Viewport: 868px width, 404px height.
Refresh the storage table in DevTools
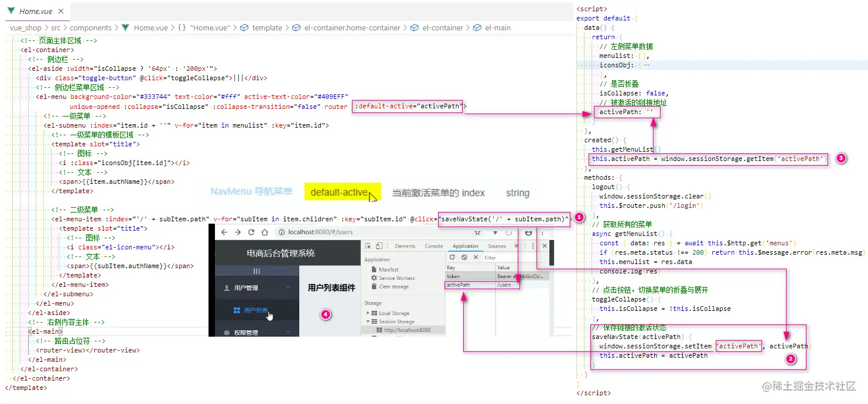[x=452, y=258]
